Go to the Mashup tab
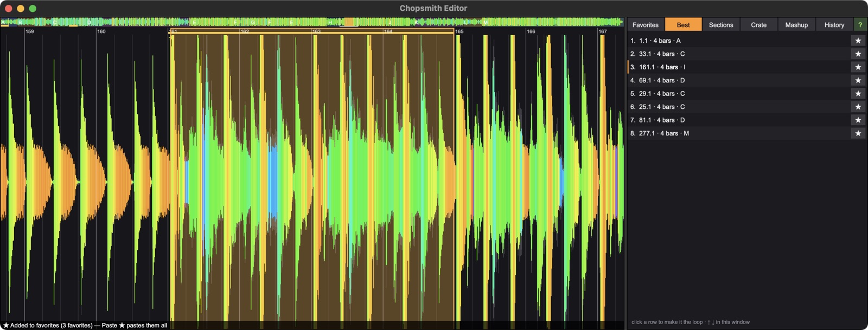 pos(796,25)
